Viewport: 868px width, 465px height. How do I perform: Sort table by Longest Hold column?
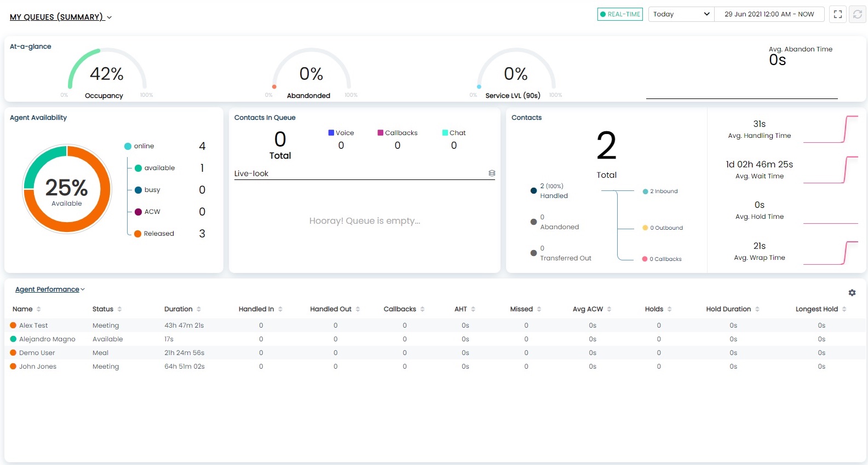844,309
